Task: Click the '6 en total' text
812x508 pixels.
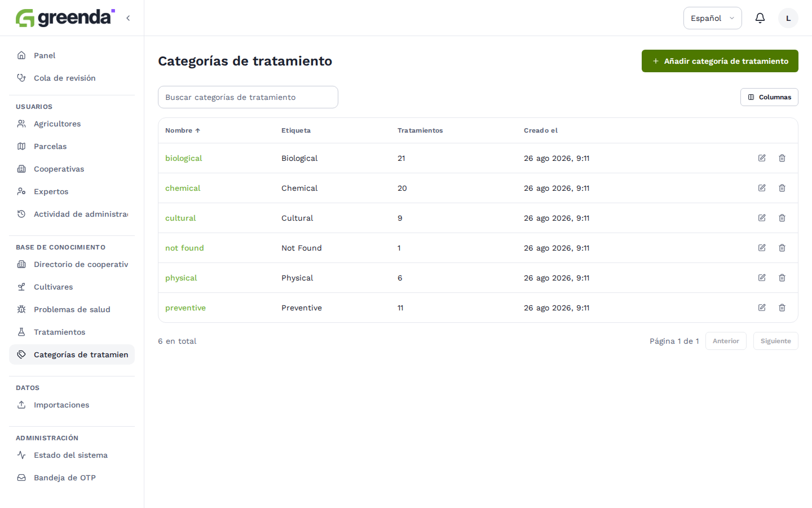Action: (x=177, y=341)
